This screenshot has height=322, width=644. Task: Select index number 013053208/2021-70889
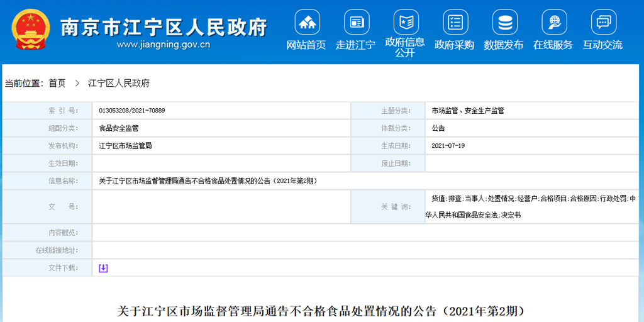coord(132,111)
